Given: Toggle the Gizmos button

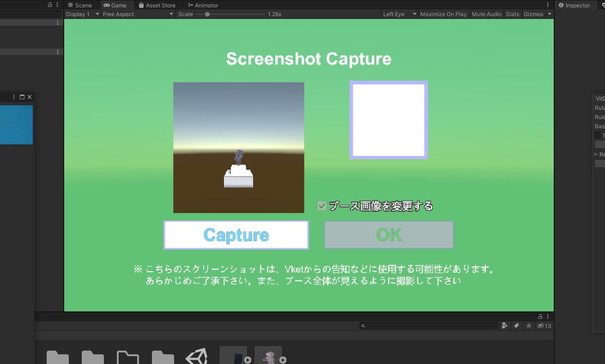Looking at the screenshot, I should point(533,14).
